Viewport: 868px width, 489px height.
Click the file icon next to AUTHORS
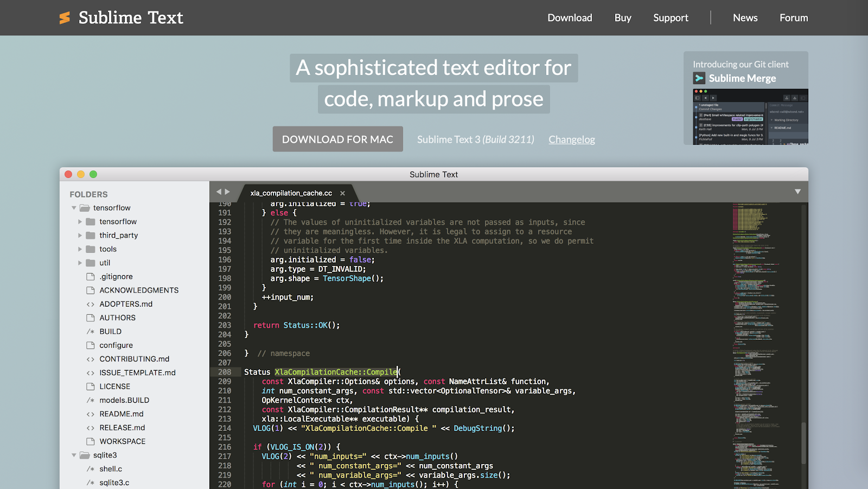(x=91, y=318)
